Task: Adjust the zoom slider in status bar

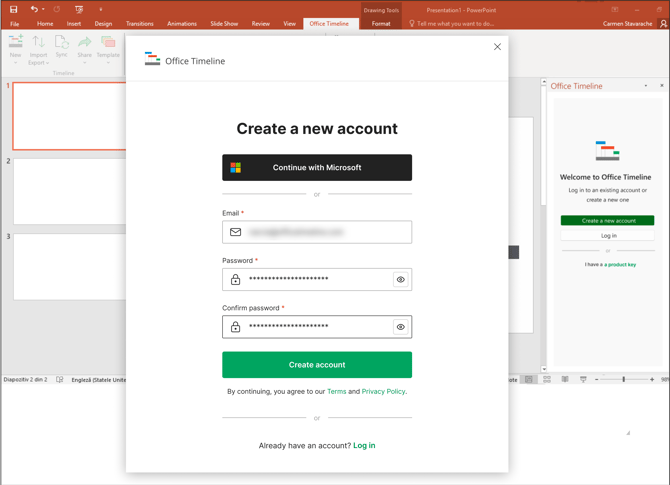Action: (x=624, y=380)
